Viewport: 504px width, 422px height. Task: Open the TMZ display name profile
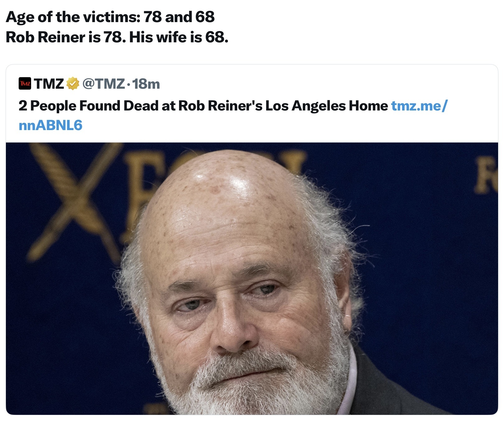pos(49,83)
